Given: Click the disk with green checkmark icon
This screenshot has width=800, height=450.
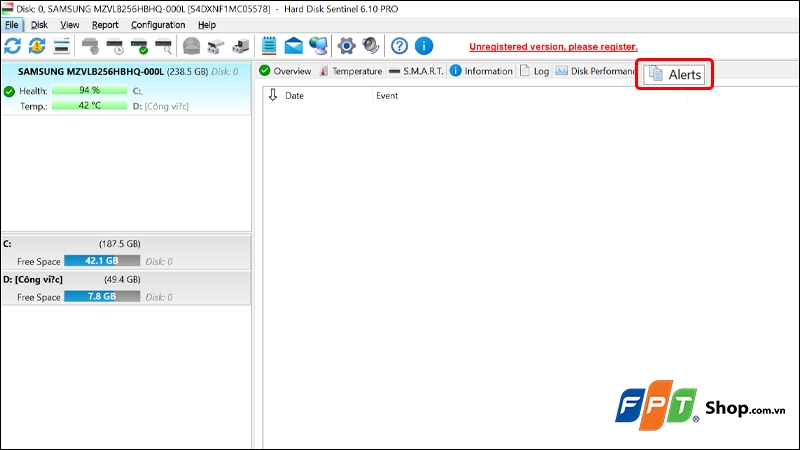Looking at the screenshot, I should tap(139, 46).
